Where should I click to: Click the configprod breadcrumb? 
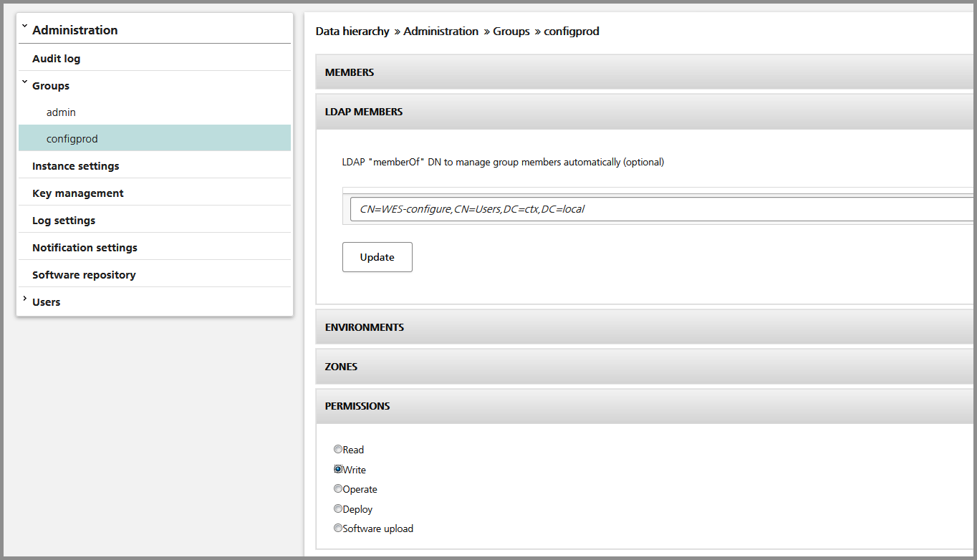tap(572, 32)
